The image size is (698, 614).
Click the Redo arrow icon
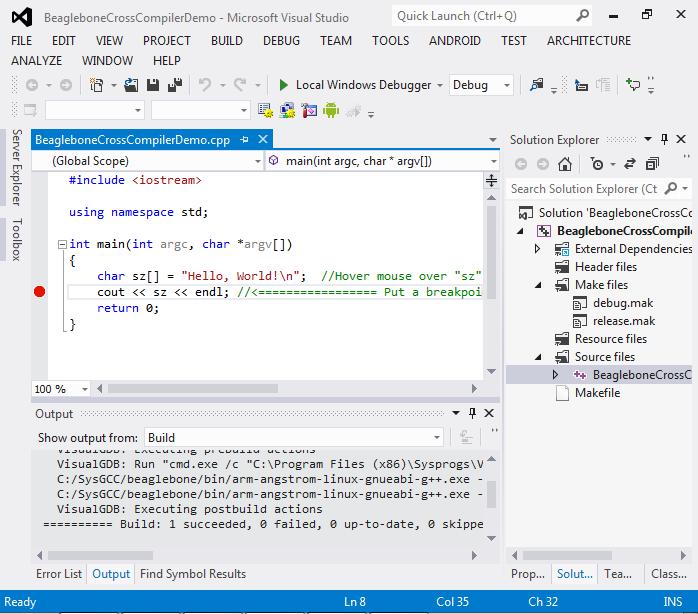240,85
